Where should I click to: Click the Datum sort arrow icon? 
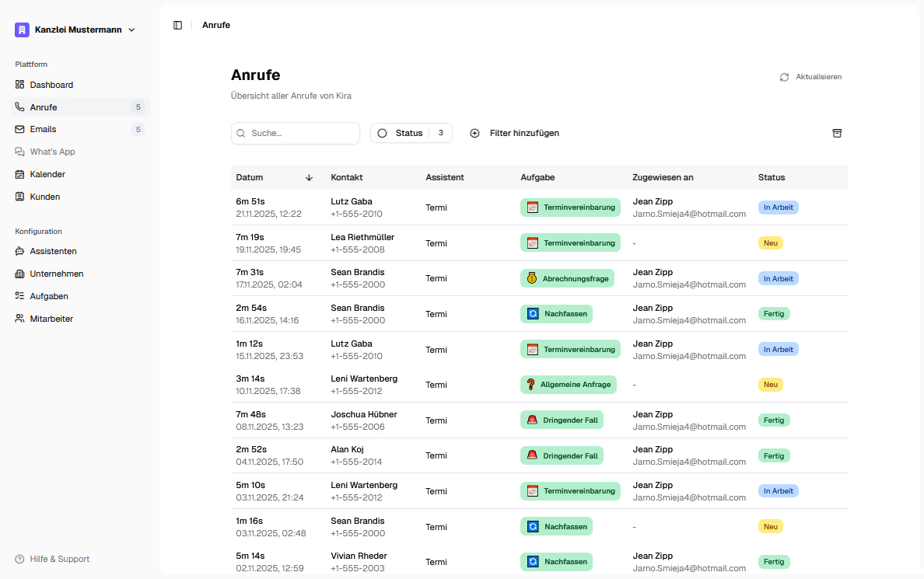click(x=309, y=178)
